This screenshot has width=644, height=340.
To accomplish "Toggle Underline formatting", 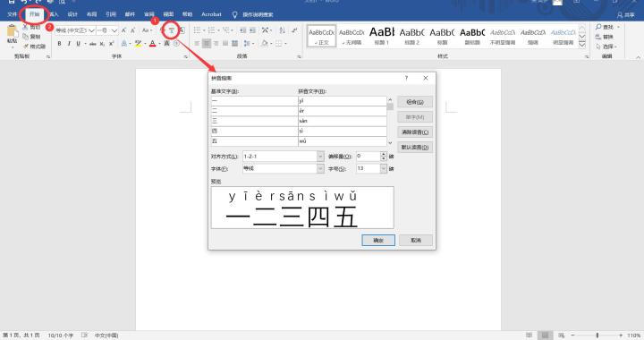I will (78, 44).
